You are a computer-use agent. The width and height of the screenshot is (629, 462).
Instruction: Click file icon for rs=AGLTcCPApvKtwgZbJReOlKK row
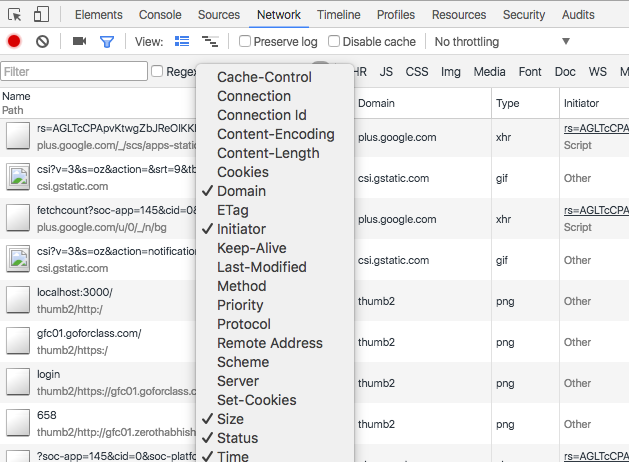[18, 136]
